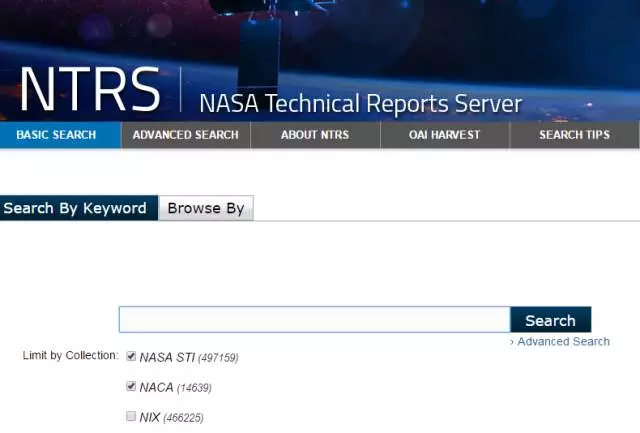This screenshot has height=433, width=640.
Task: Focus the keyword search input box
Action: pyautogui.click(x=315, y=320)
